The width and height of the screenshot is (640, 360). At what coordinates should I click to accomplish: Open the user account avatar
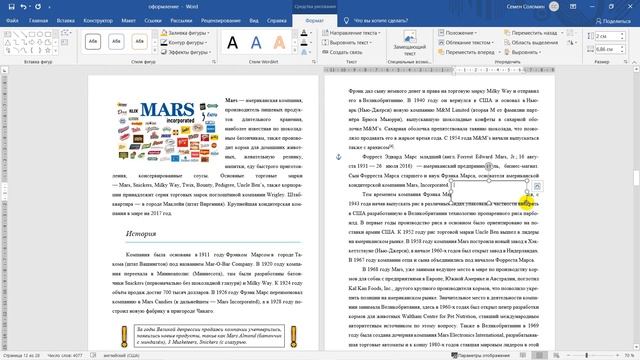tap(554, 7)
